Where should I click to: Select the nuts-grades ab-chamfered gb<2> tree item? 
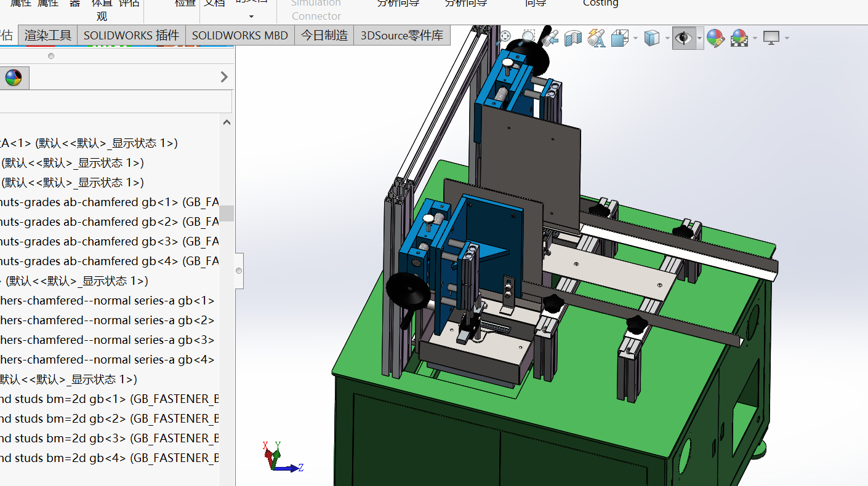point(109,221)
